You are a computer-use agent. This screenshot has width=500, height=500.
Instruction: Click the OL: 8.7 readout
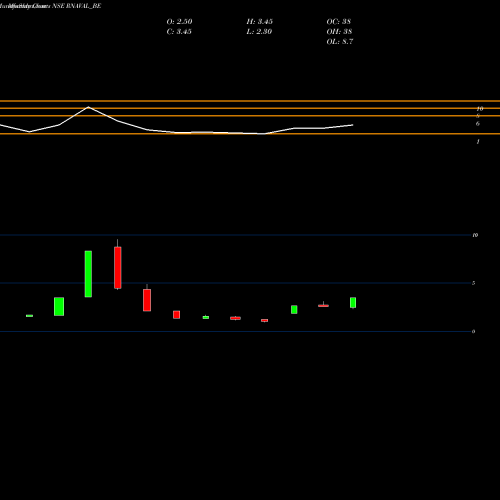[340, 41]
